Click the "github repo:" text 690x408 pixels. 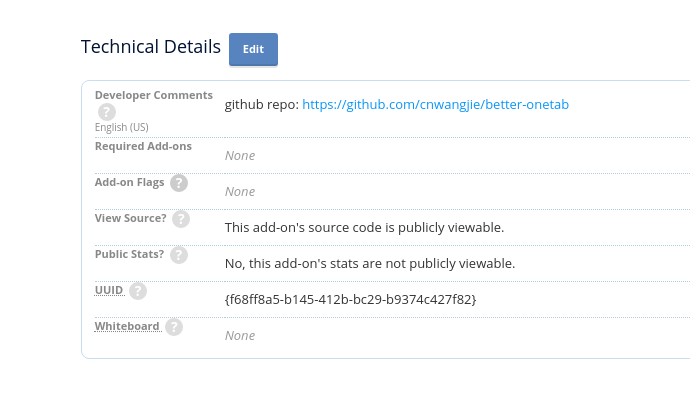point(262,105)
